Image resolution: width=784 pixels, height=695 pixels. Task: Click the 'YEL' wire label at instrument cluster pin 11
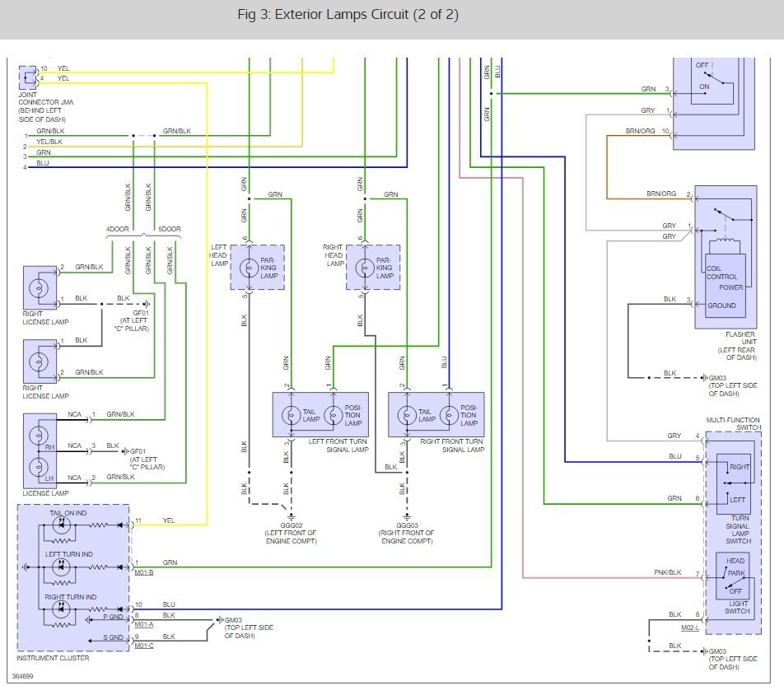tap(169, 520)
